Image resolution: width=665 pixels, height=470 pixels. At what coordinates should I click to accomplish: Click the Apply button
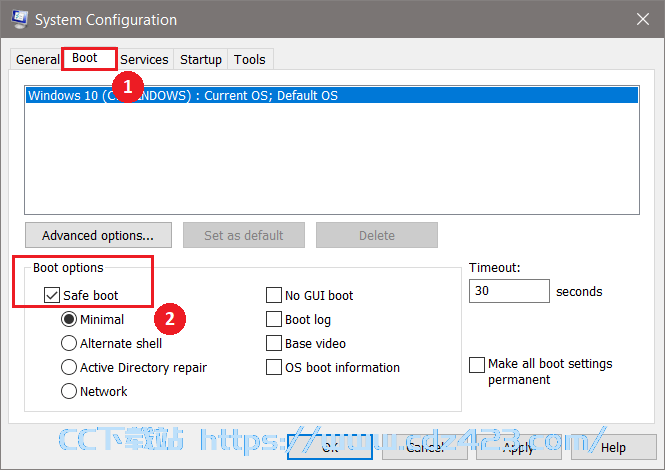tap(519, 447)
